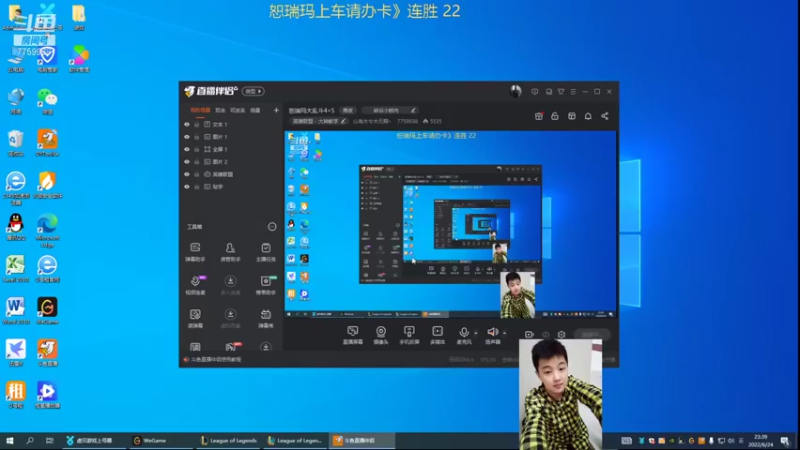Switch to first League of Legends taskbar window
Screen dimensions: 800x450
pos(229,440)
